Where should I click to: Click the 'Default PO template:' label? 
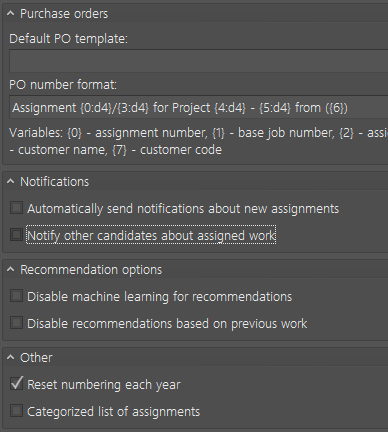(x=68, y=39)
